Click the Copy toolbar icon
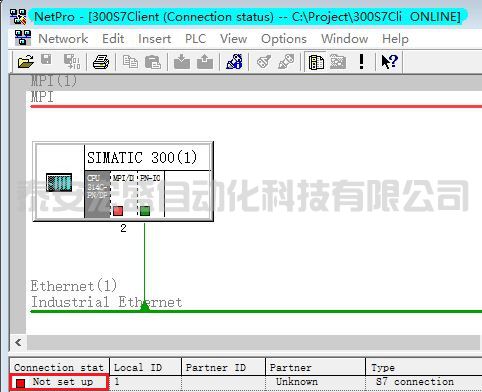Viewport: 482px width, 392px height. (130, 62)
